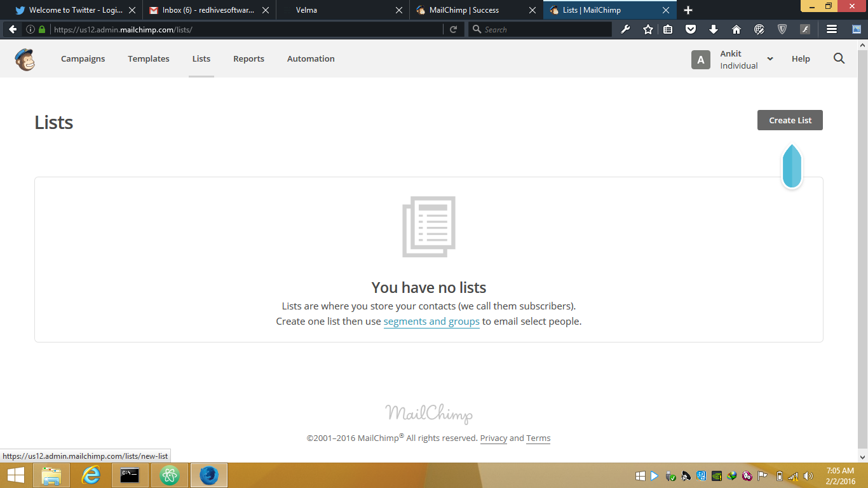Click the browser back arrow
This screenshot has height=488, width=868.
pos(13,29)
